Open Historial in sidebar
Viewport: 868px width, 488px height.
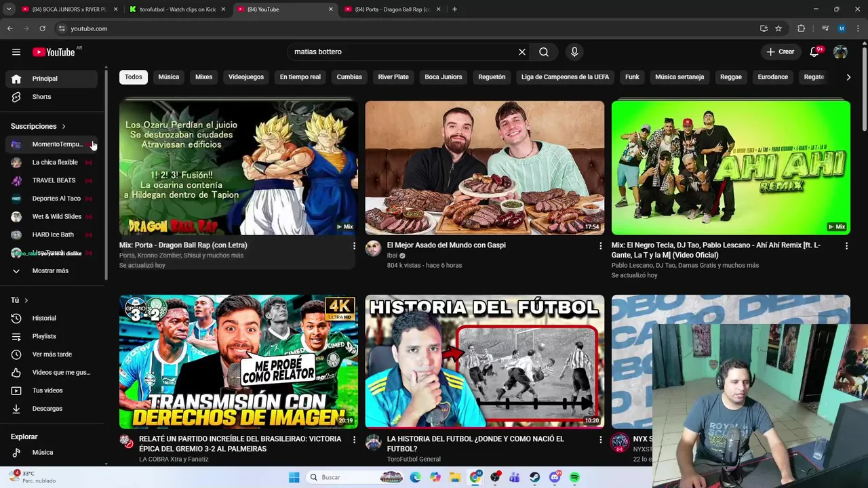[52, 318]
